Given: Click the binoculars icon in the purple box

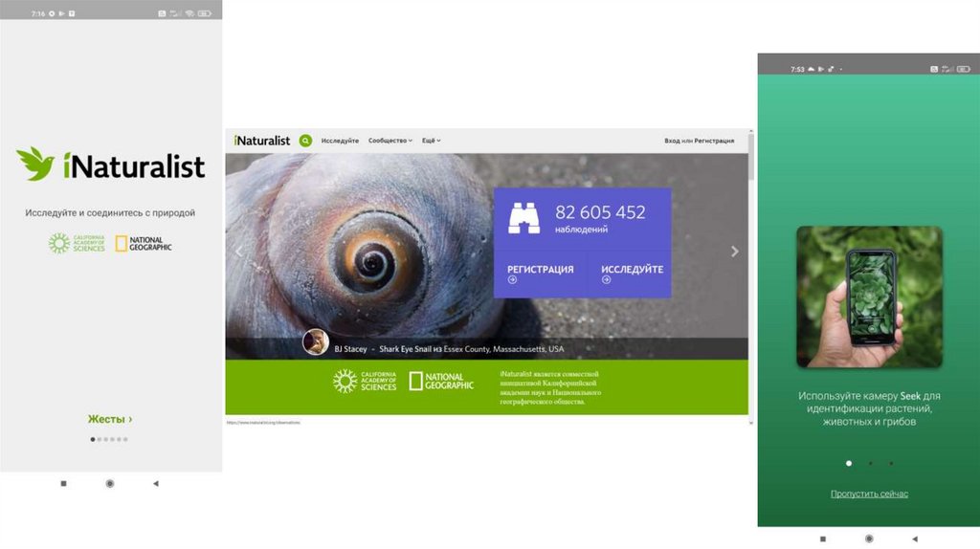Looking at the screenshot, I should tap(523, 218).
